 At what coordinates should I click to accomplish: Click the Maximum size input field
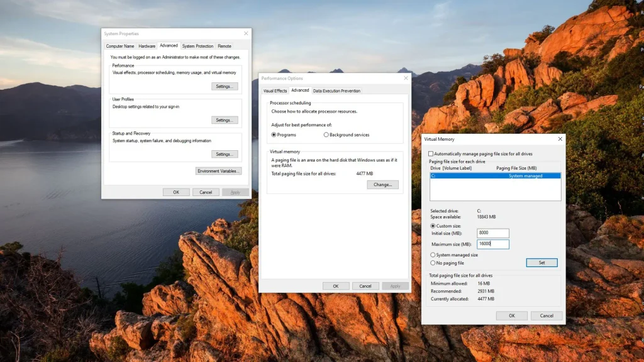[x=493, y=244]
